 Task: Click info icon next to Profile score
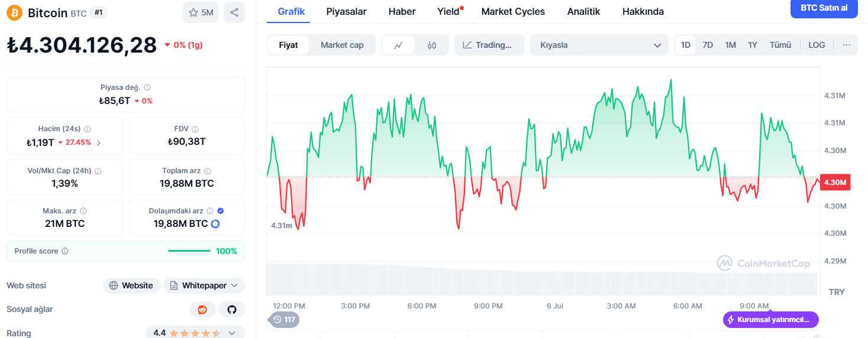coord(65,251)
